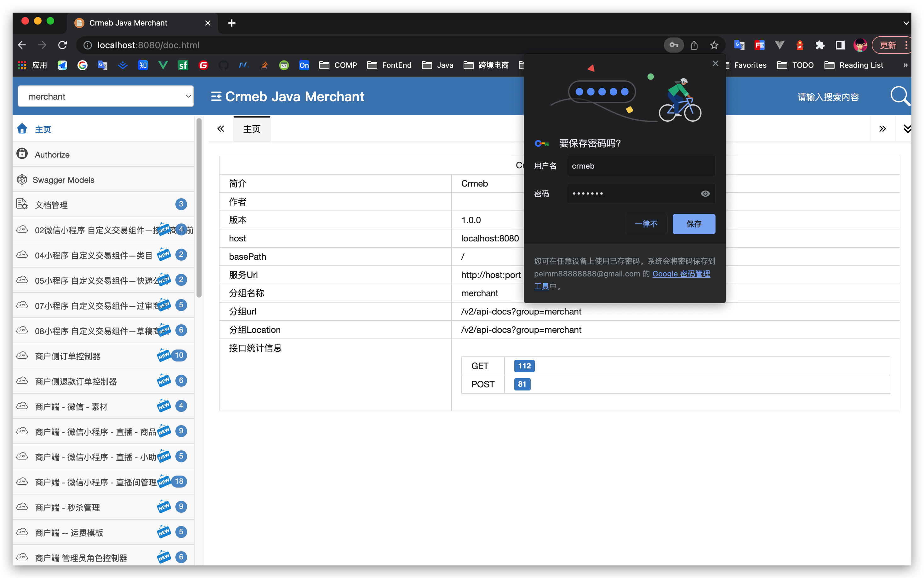Click the GitHub icon in the bookmarks bar
Screen dimensions: 924x578
[x=224, y=65]
